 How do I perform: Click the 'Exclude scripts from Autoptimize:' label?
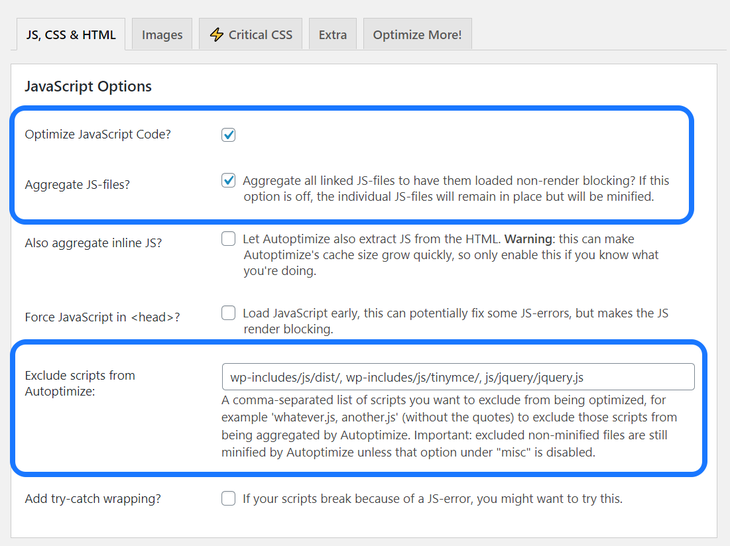tap(80, 383)
